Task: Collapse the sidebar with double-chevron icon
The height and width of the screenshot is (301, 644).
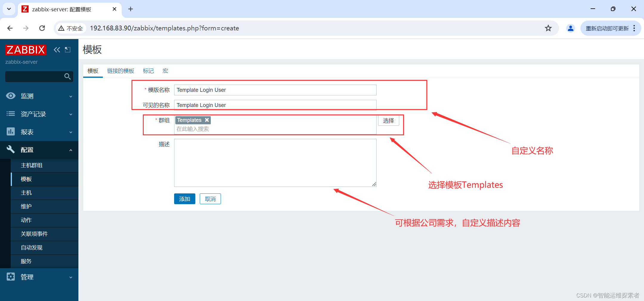Action: pos(57,50)
